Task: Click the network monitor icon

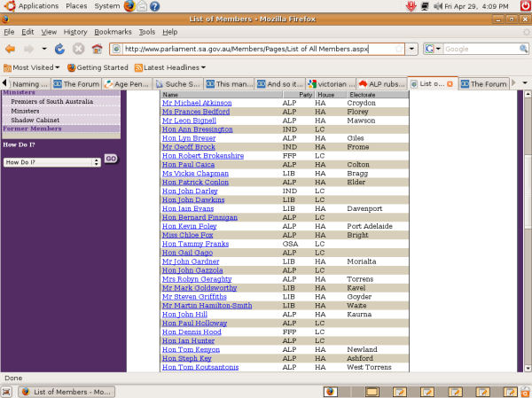Action: [x=425, y=6]
